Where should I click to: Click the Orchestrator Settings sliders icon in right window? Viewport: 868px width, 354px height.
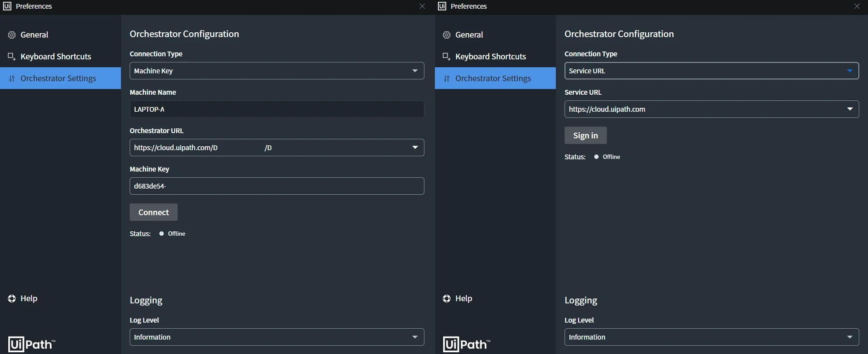pos(447,79)
